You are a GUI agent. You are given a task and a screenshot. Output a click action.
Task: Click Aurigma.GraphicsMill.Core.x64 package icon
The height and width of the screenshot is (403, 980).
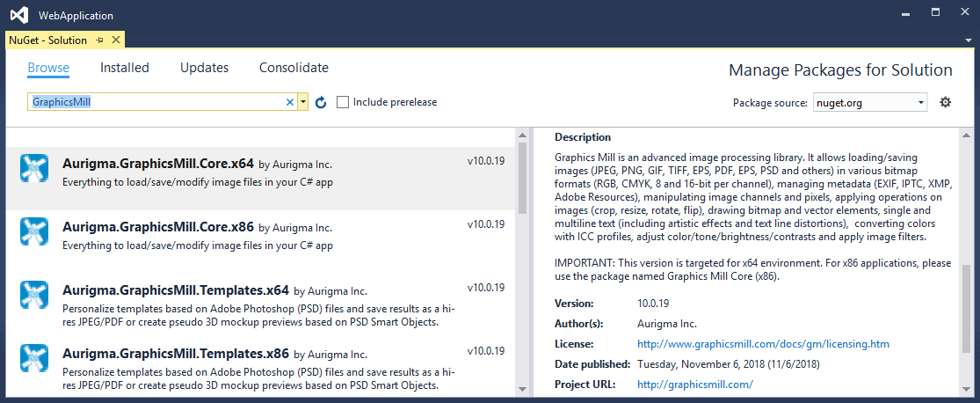[x=33, y=168]
